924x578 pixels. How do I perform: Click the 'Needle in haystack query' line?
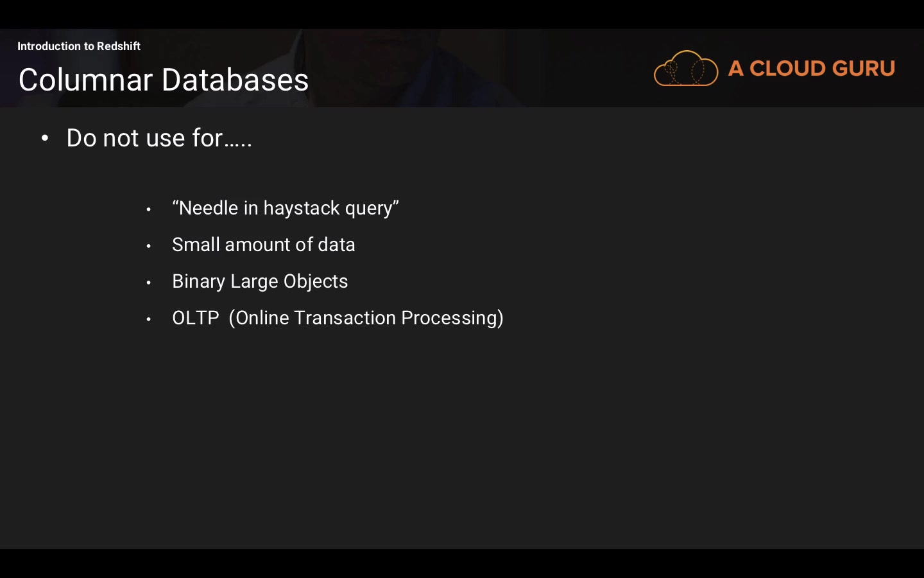click(286, 208)
